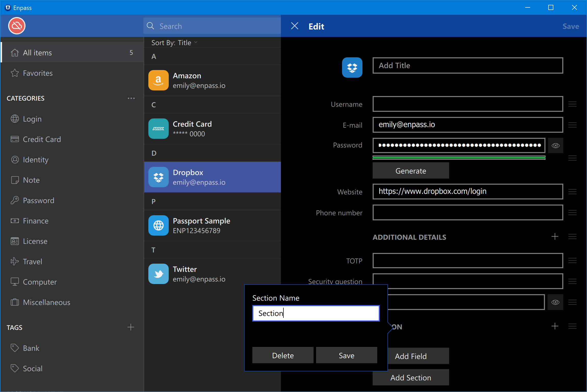This screenshot has height=392, width=587.
Task: Click reorder handle for Security question field
Action: [572, 281]
